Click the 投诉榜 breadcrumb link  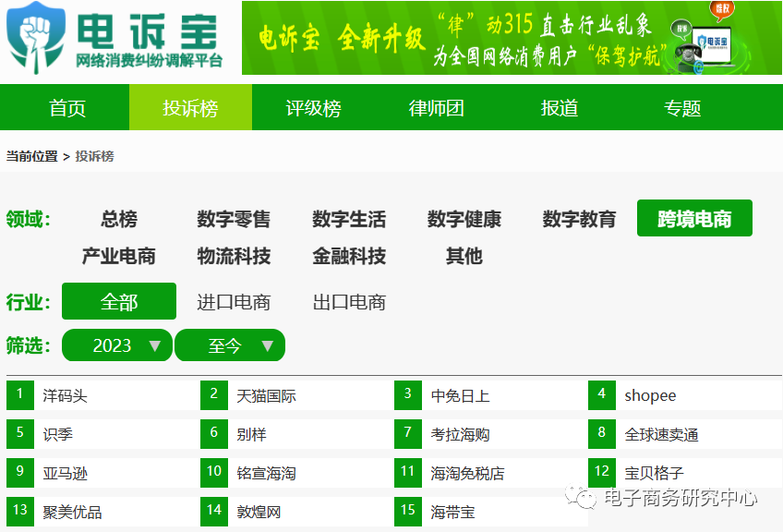point(93,156)
